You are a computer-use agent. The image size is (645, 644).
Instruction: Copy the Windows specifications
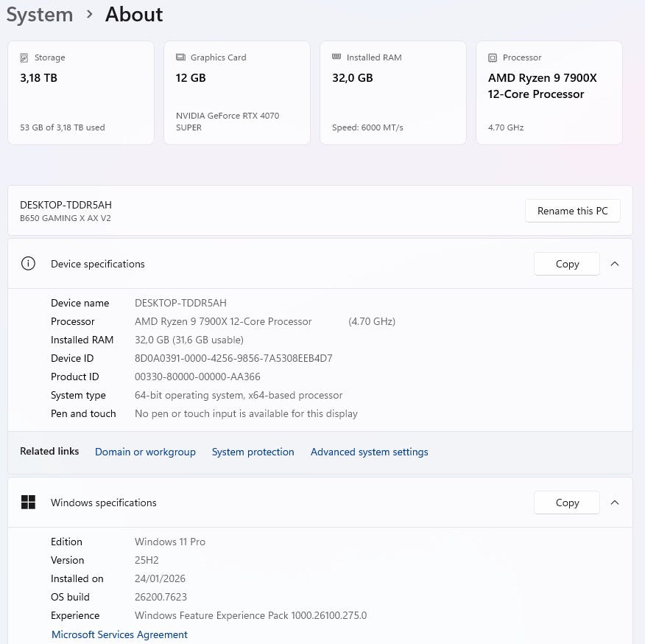(567, 503)
